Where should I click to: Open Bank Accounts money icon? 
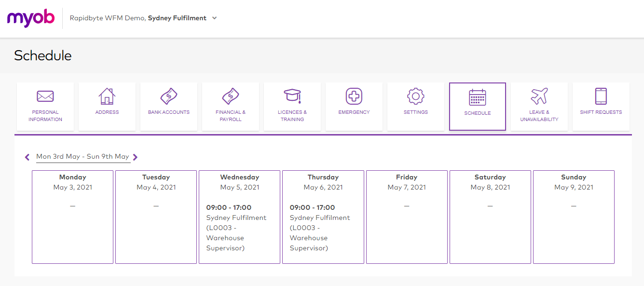point(169,96)
